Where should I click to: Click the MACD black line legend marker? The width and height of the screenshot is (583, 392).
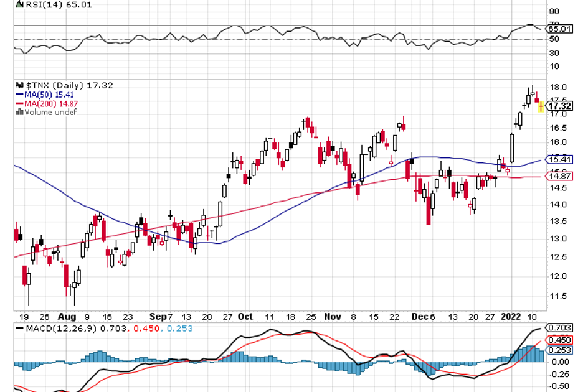coord(19,327)
